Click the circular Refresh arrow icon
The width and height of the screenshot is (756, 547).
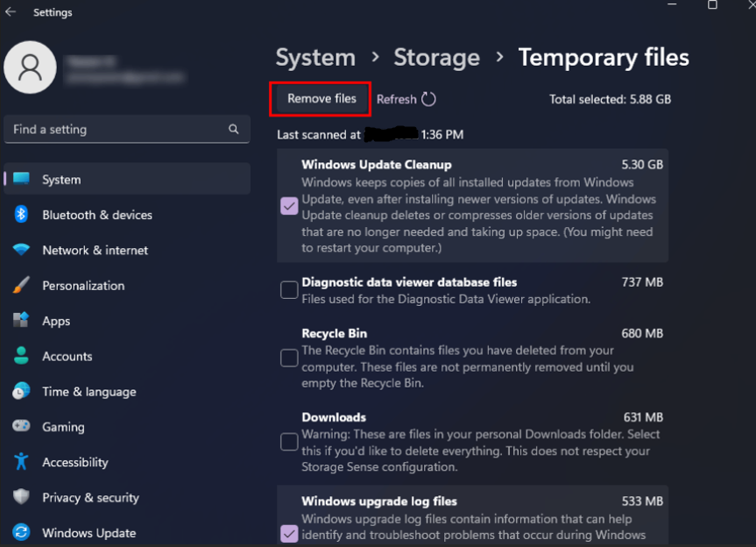pos(428,99)
